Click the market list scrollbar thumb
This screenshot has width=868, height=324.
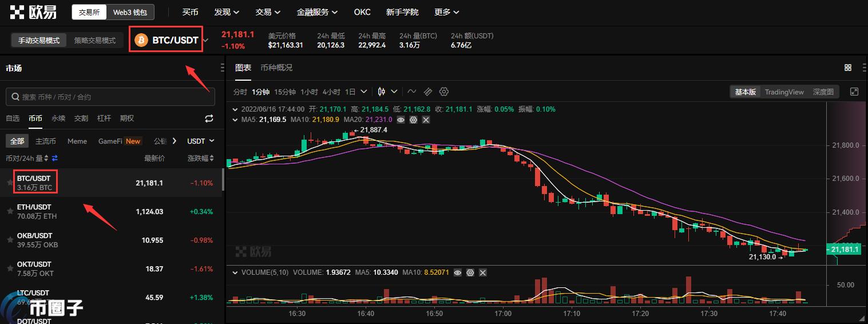pyautogui.click(x=223, y=180)
